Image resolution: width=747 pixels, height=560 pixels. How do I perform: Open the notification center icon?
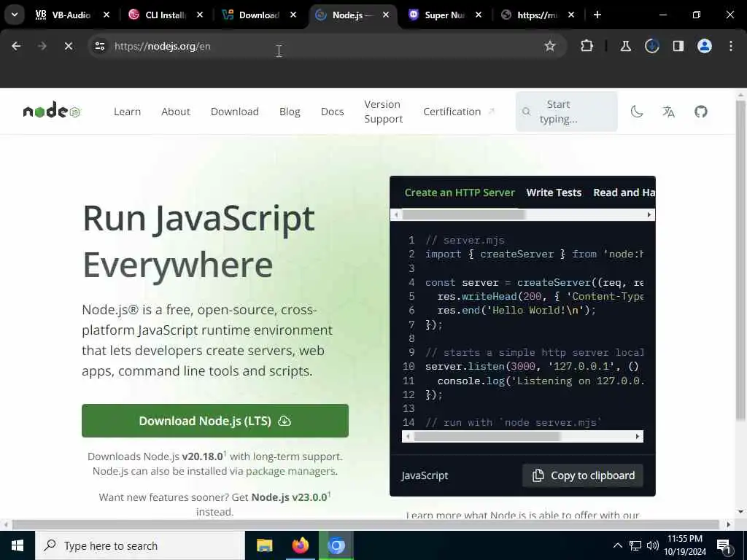(724, 546)
